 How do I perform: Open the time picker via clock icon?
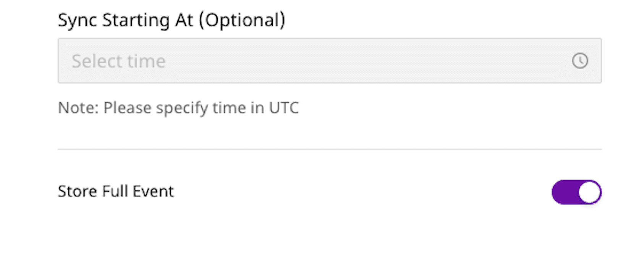580,61
